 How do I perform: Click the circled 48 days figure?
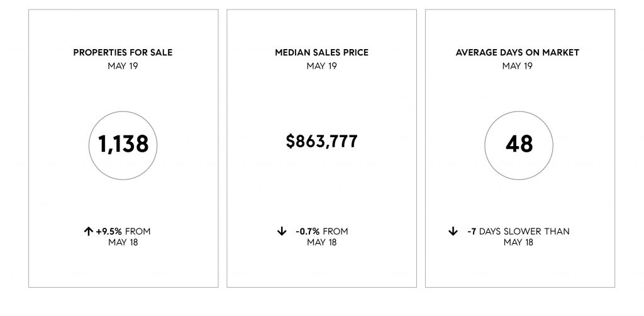tap(519, 145)
